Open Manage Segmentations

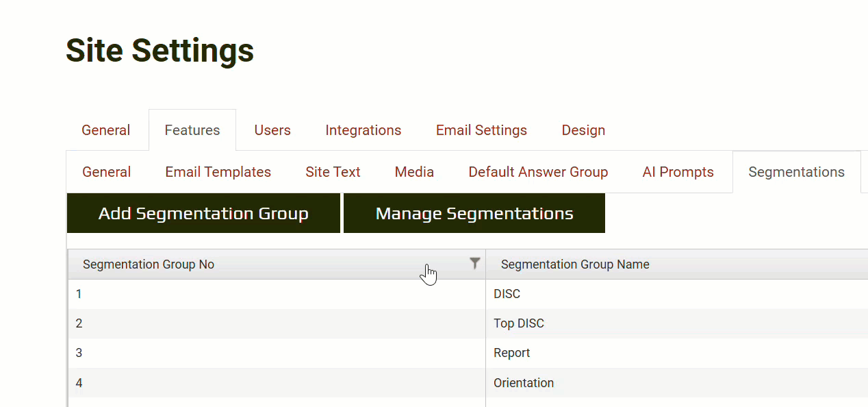[x=474, y=214]
